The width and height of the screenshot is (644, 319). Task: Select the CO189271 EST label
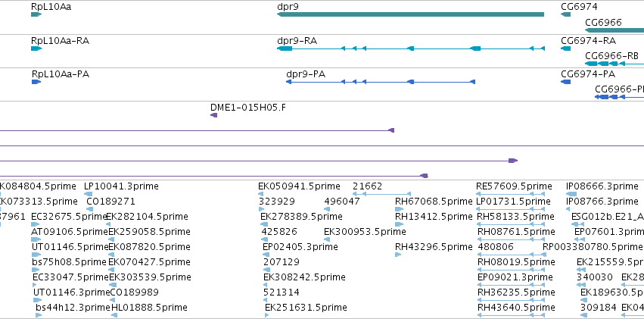pos(110,202)
